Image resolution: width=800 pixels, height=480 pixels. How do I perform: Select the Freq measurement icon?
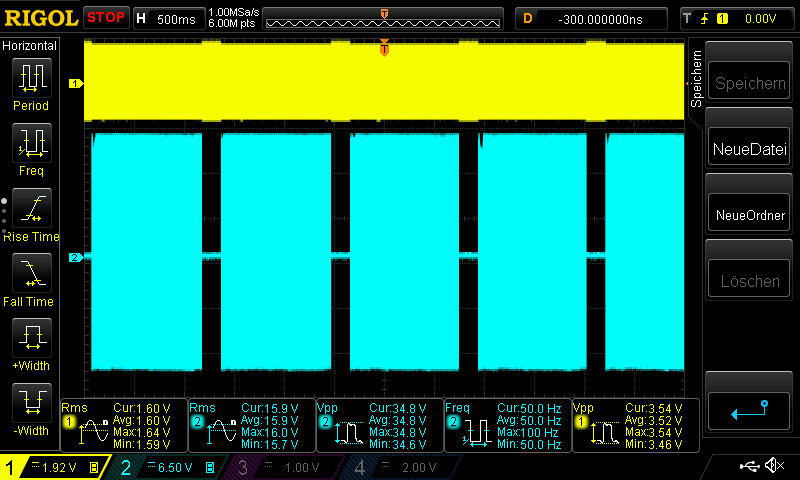(32, 142)
